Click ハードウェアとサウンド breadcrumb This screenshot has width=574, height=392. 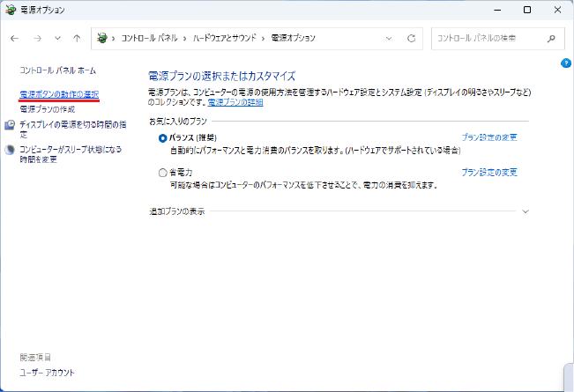[x=225, y=38]
